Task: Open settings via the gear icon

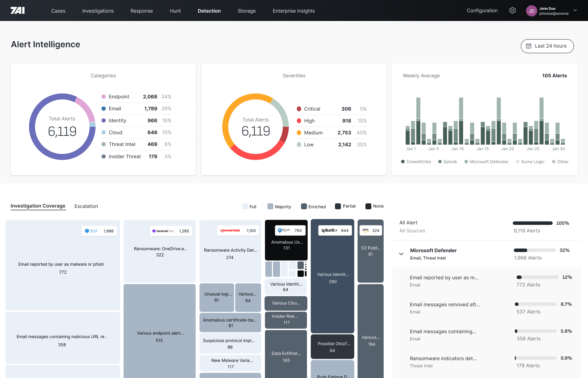Action: [512, 10]
